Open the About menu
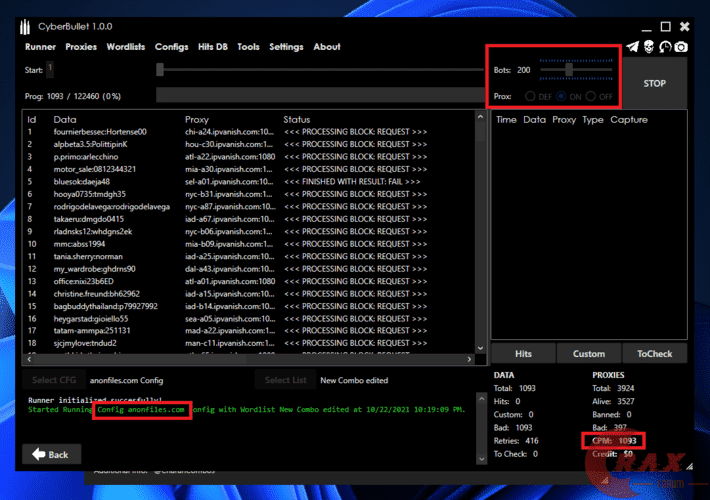Screen dimensions: 710x500 tap(326, 47)
